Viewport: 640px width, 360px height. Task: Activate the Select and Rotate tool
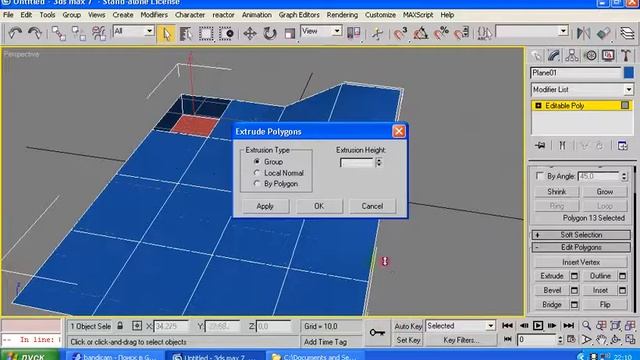pos(269,33)
